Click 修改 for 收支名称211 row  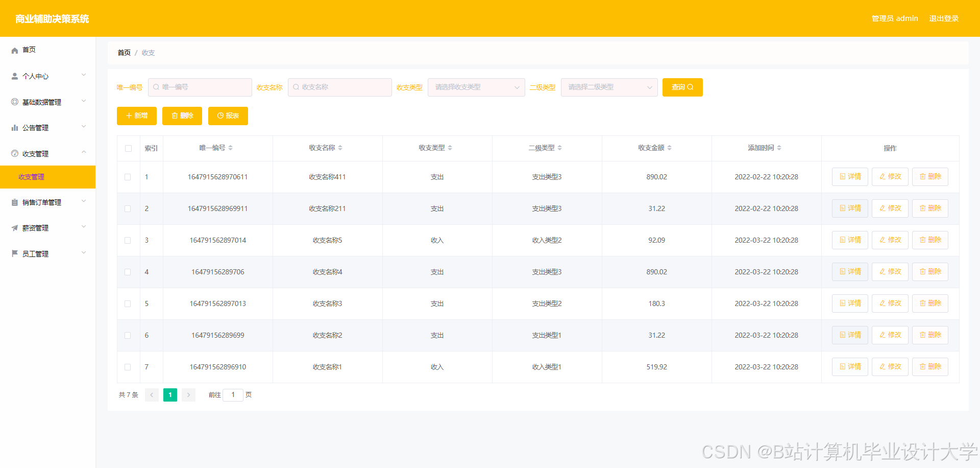[x=890, y=208]
